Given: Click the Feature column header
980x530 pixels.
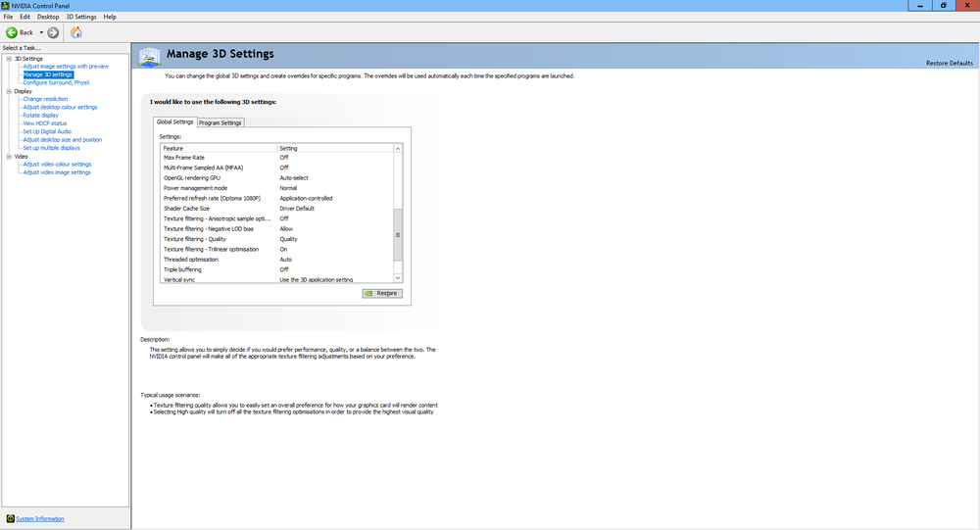Looking at the screenshot, I should coord(219,148).
